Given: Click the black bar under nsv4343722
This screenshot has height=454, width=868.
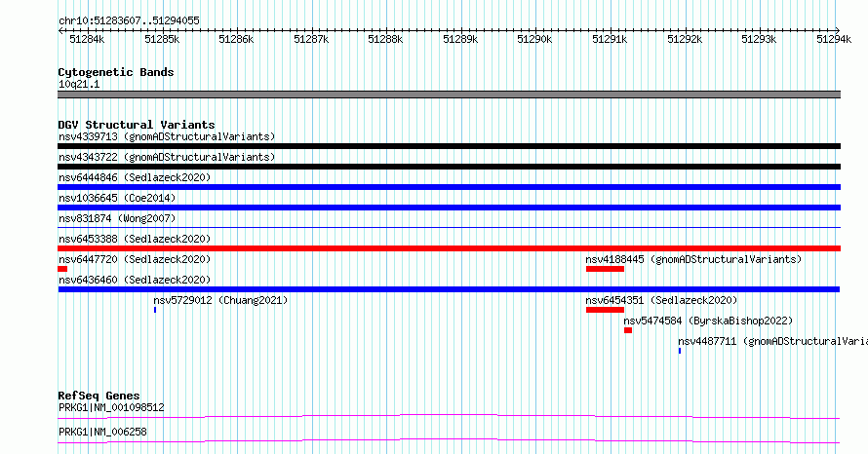Looking at the screenshot, I should point(449,167).
